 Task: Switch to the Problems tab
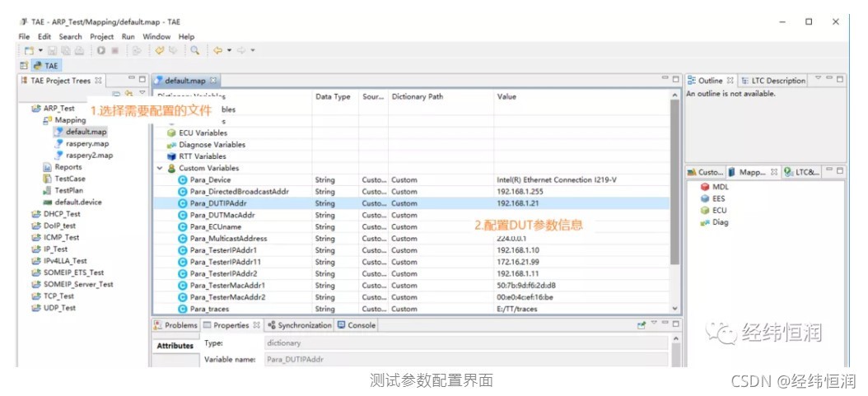(175, 325)
